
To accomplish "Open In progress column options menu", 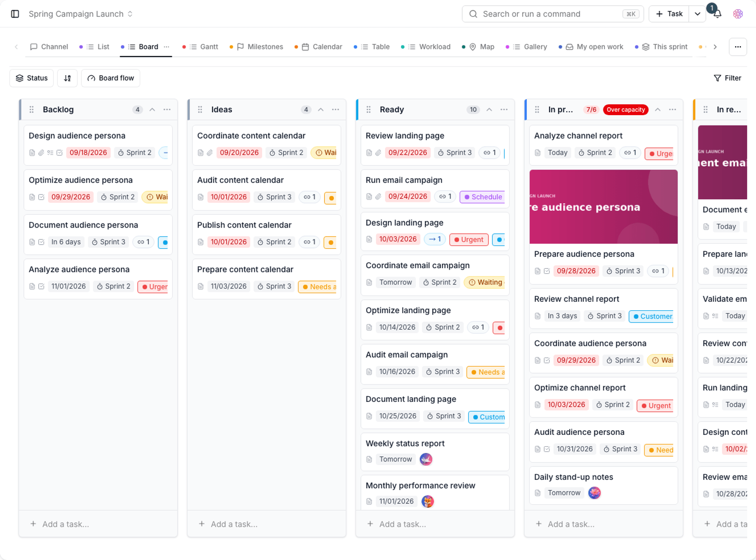I will 672,110.
